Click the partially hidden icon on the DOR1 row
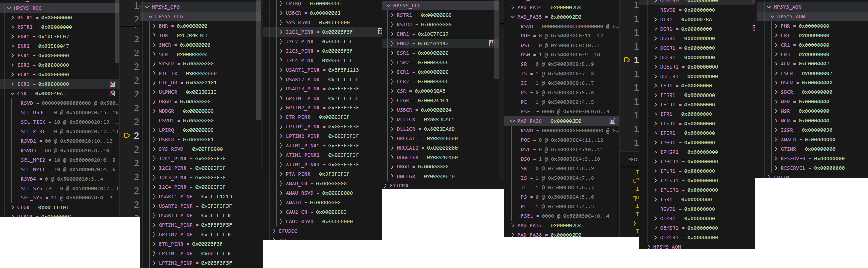This screenshot has width=868, height=268. [x=754, y=28]
